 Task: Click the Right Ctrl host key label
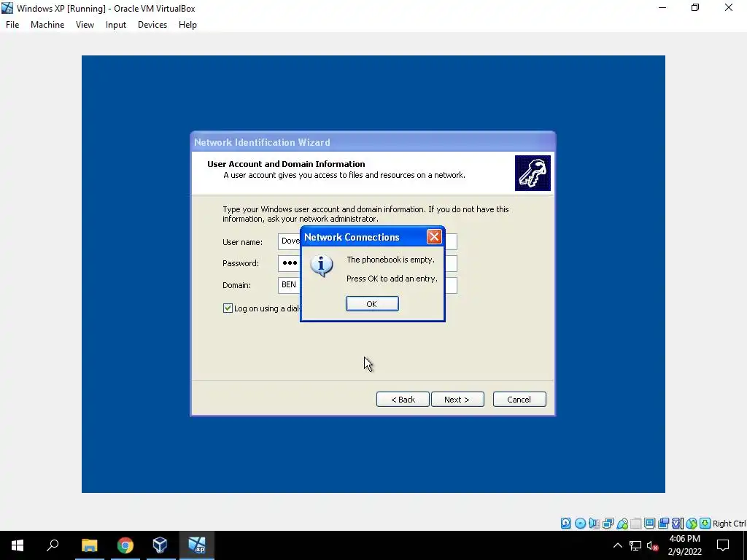(x=729, y=524)
